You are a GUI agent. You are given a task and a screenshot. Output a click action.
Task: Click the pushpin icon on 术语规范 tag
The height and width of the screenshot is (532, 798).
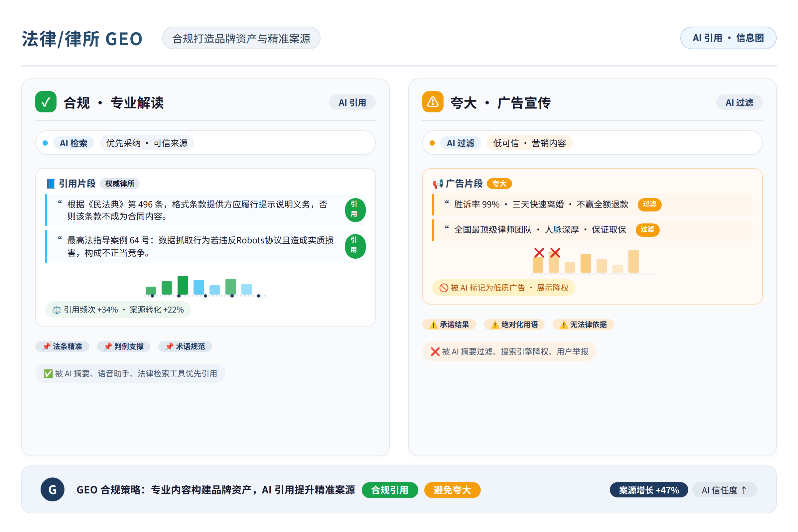(169, 346)
